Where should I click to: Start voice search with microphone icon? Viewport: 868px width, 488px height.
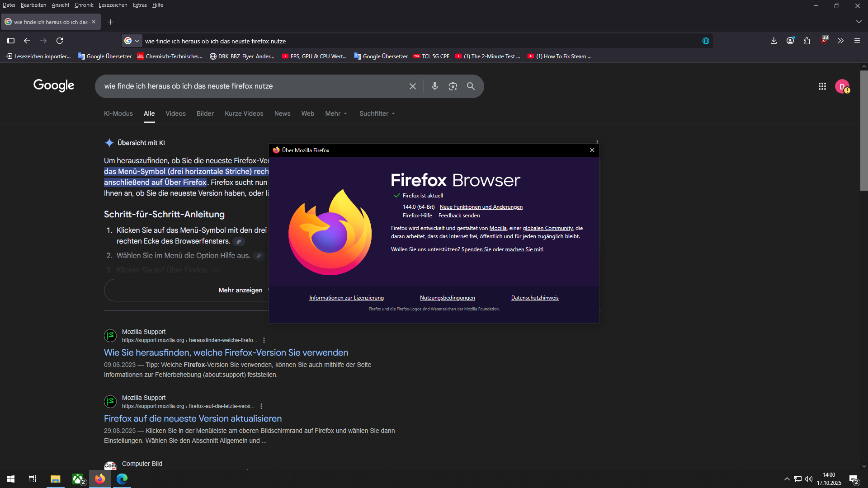(x=434, y=86)
